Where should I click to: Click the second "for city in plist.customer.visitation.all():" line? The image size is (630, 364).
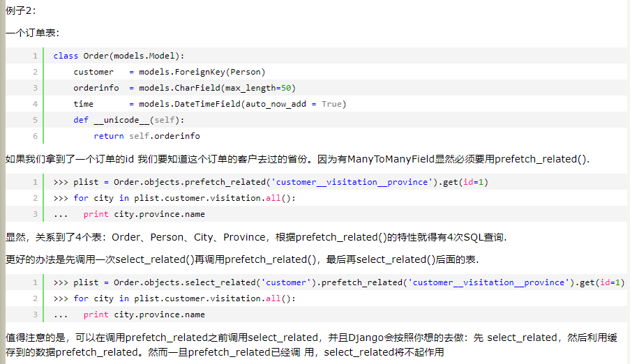click(174, 298)
